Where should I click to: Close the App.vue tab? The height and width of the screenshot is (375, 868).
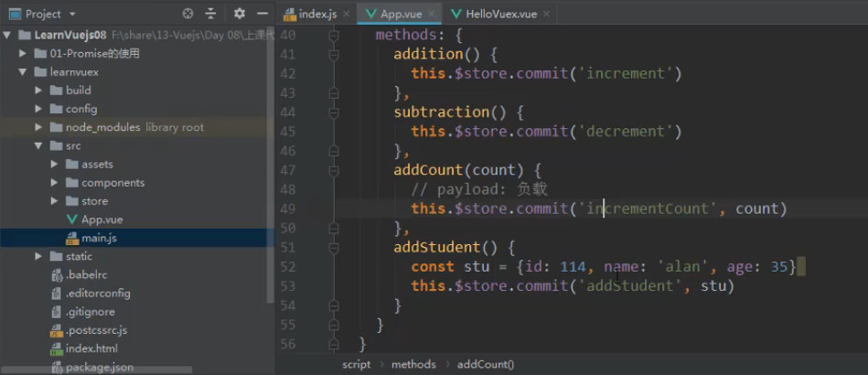point(432,14)
